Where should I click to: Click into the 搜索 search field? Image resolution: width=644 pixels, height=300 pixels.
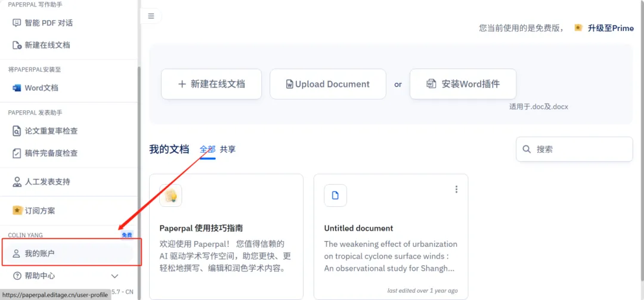(x=574, y=149)
